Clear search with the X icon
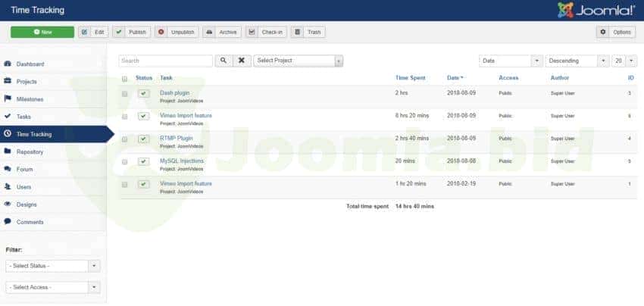This screenshot has height=306, width=644. coord(242,61)
